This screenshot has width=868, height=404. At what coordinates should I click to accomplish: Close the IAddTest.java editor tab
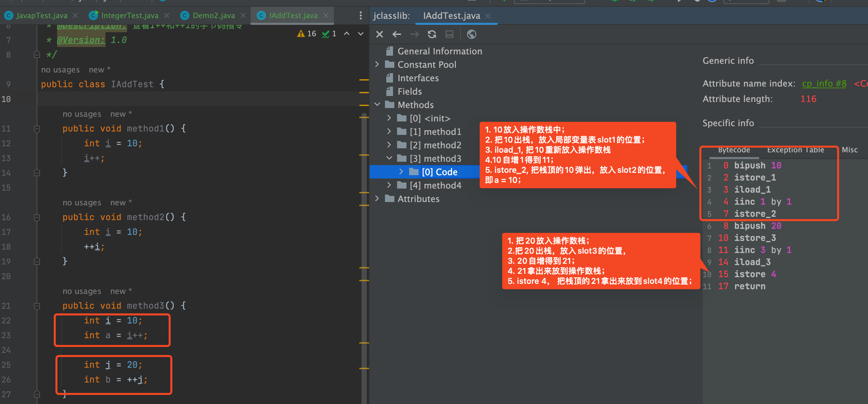(326, 15)
